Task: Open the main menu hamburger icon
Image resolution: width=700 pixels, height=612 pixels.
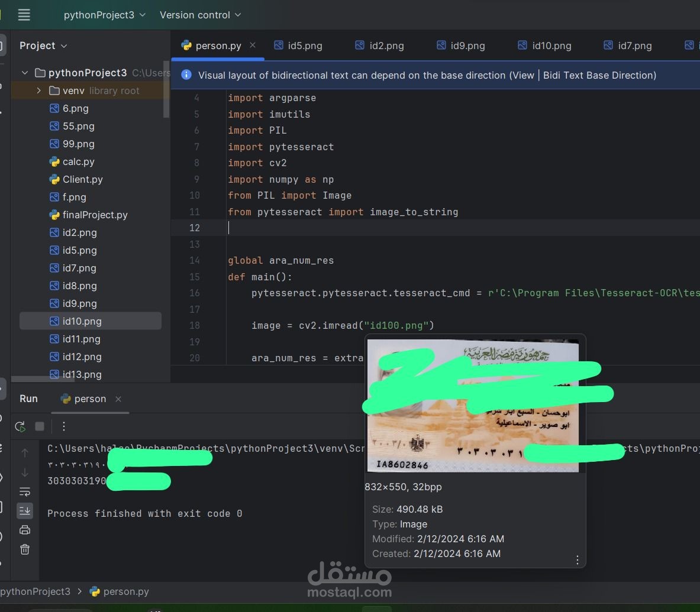Action: [24, 15]
